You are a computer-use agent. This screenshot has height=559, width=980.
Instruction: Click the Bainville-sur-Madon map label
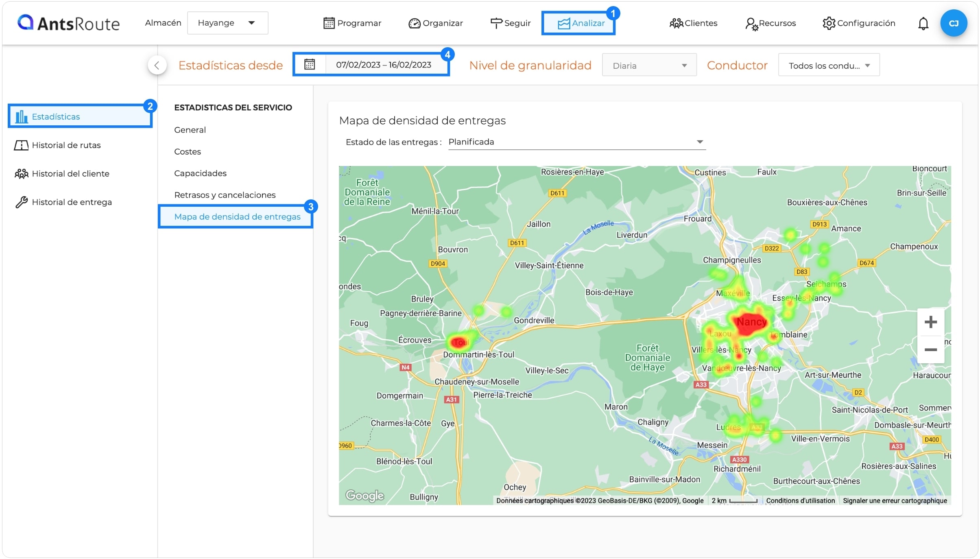[x=664, y=479]
